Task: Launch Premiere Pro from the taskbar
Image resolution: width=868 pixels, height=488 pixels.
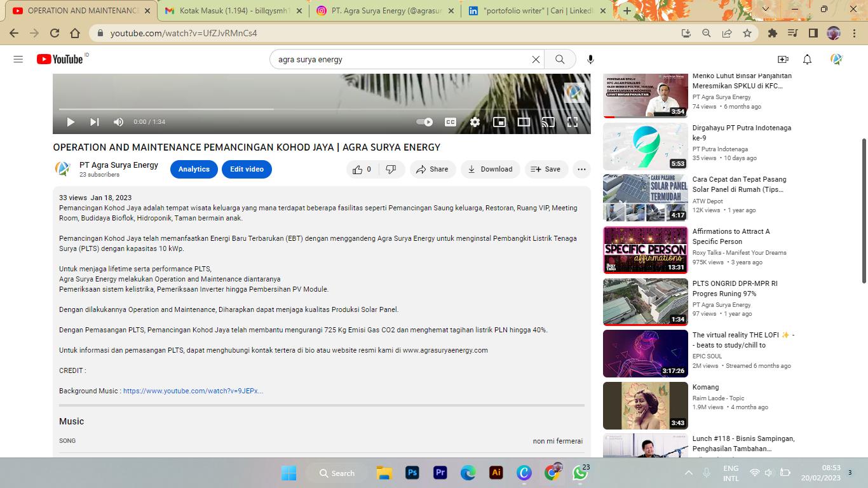Action: tap(440, 473)
